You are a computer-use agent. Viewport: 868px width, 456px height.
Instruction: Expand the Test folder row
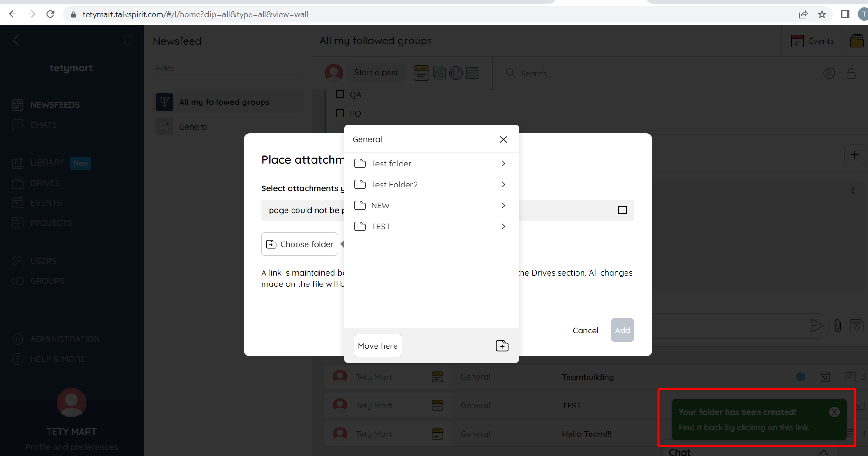point(431,164)
